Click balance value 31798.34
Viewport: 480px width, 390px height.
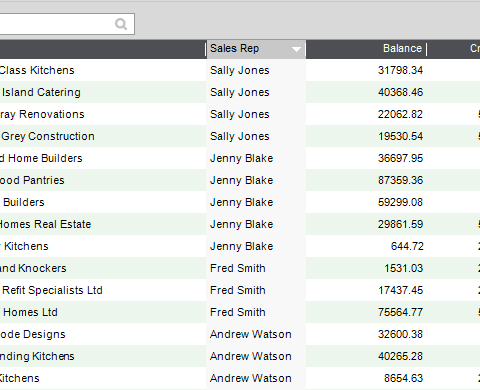point(400,70)
